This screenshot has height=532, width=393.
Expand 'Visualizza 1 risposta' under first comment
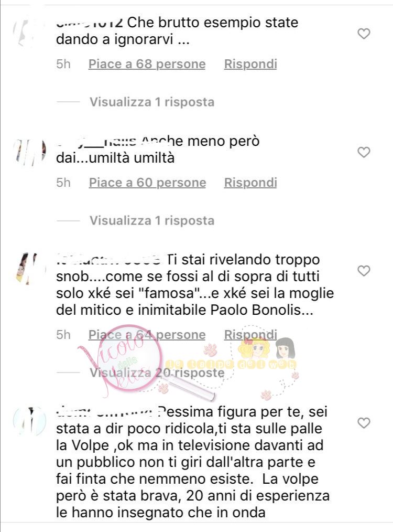[152, 102]
